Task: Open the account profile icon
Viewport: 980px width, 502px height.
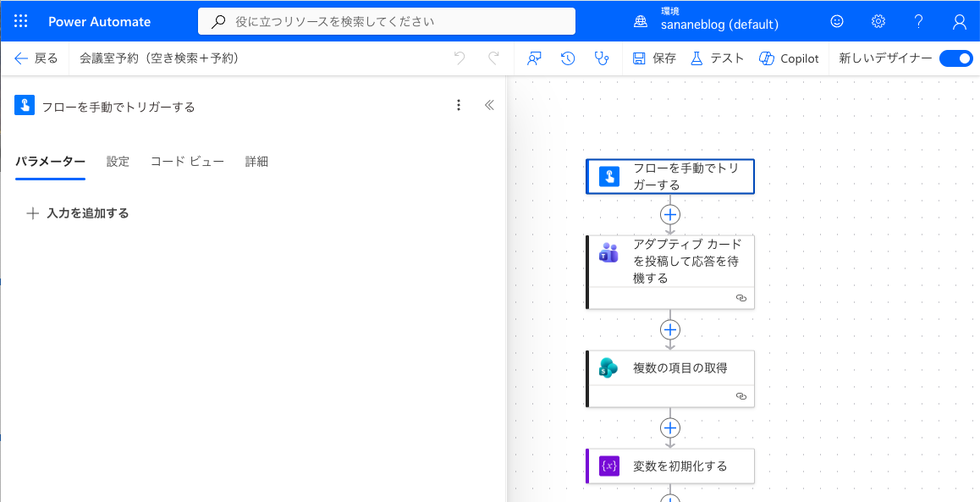Action: point(960,21)
